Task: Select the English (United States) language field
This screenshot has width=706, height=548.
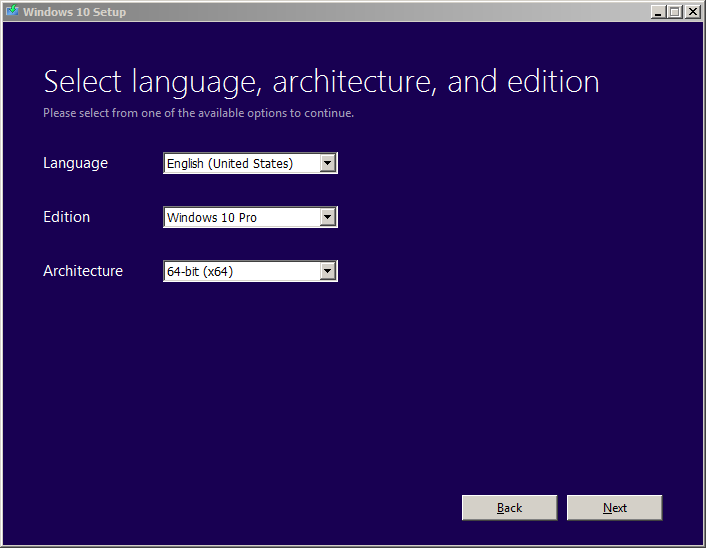Action: 241,164
